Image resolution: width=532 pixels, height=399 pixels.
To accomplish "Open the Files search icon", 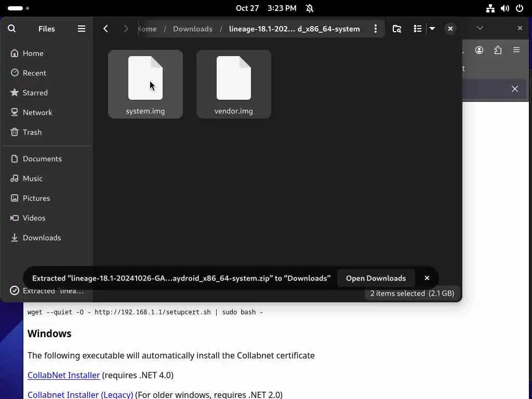I will pyautogui.click(x=11, y=29).
